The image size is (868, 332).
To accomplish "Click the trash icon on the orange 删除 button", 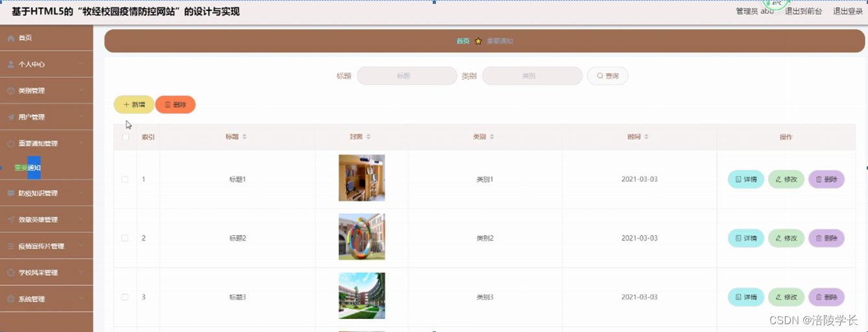I will [167, 105].
